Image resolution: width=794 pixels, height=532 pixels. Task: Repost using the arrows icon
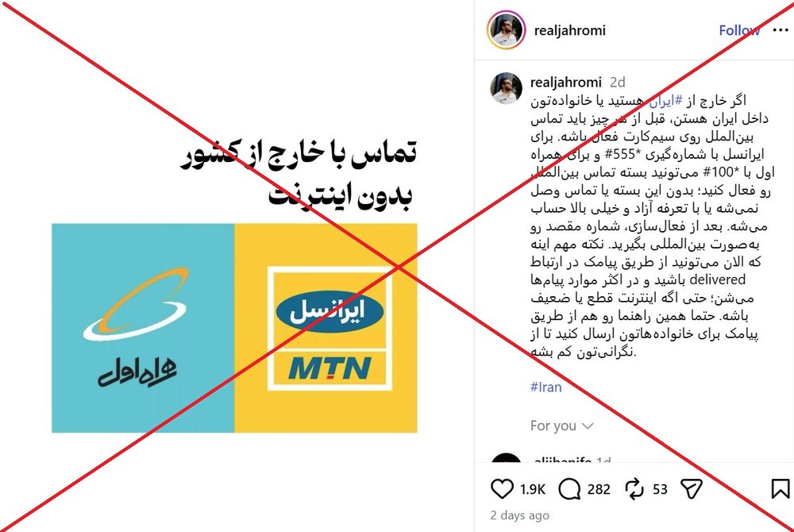[634, 489]
